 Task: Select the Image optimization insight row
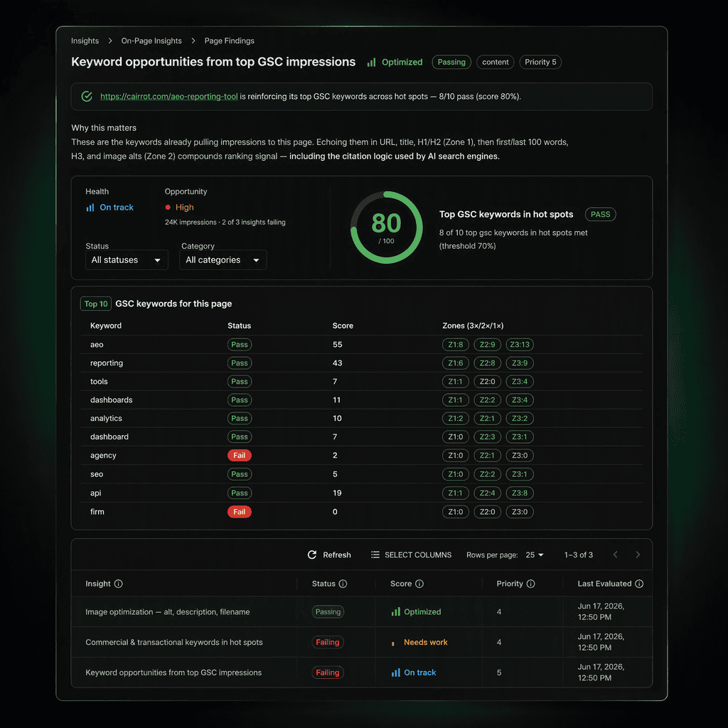(x=362, y=612)
